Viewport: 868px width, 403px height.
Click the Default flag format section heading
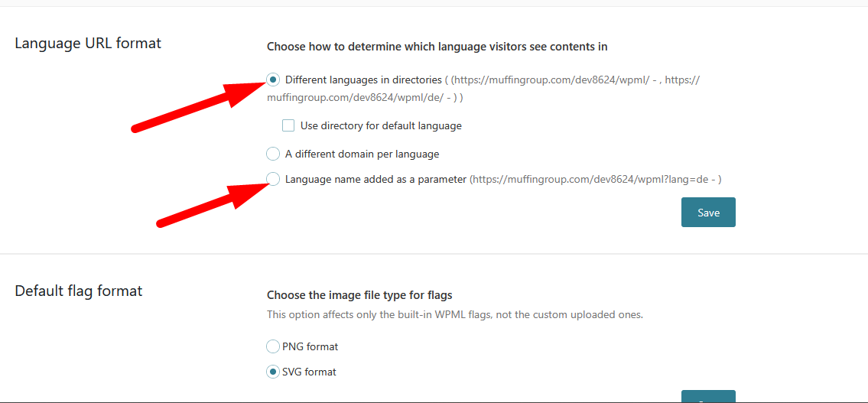click(79, 291)
